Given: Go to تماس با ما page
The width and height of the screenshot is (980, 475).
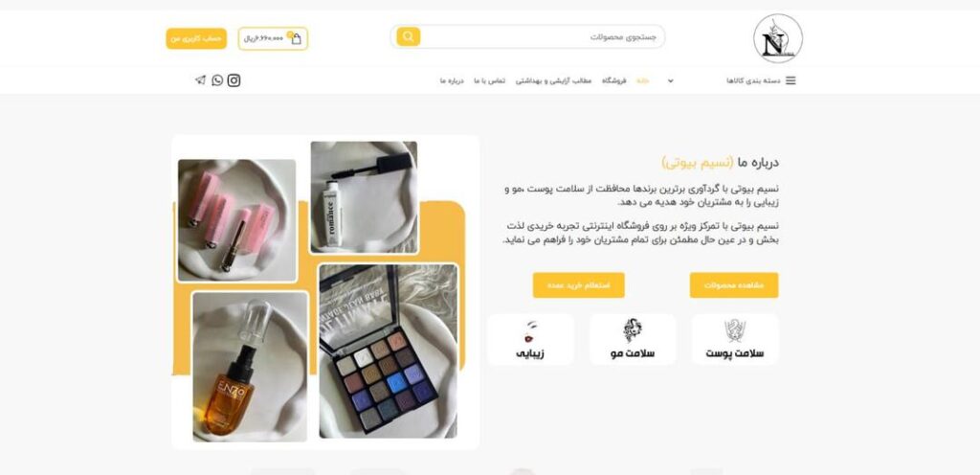Looking at the screenshot, I should (x=489, y=80).
